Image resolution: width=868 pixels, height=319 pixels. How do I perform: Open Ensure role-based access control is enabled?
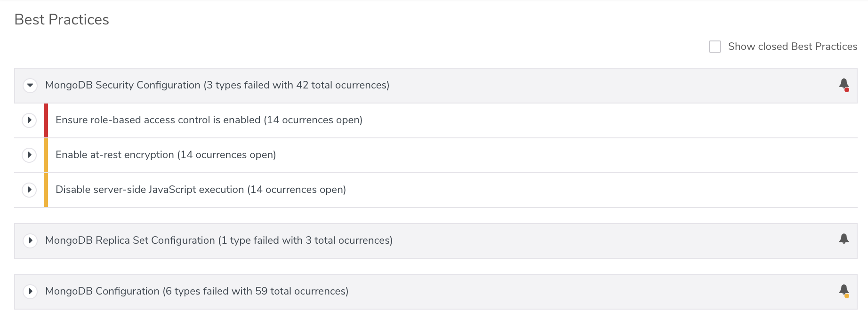(209, 120)
